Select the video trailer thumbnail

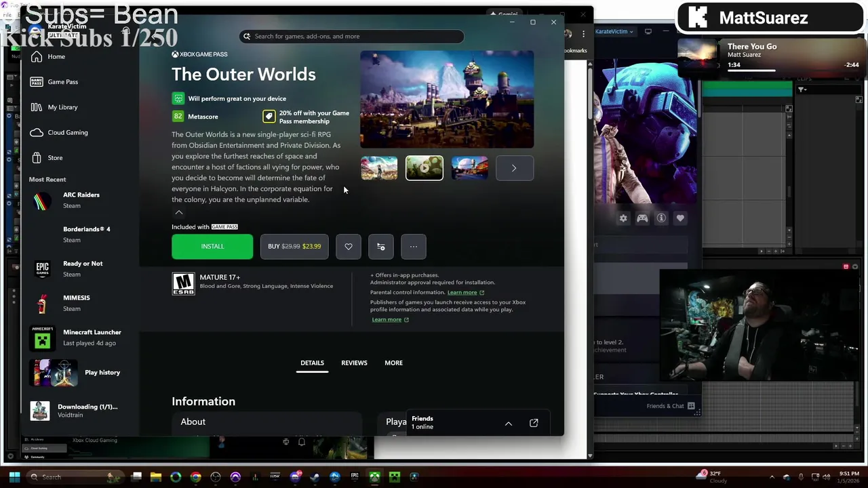(x=425, y=168)
